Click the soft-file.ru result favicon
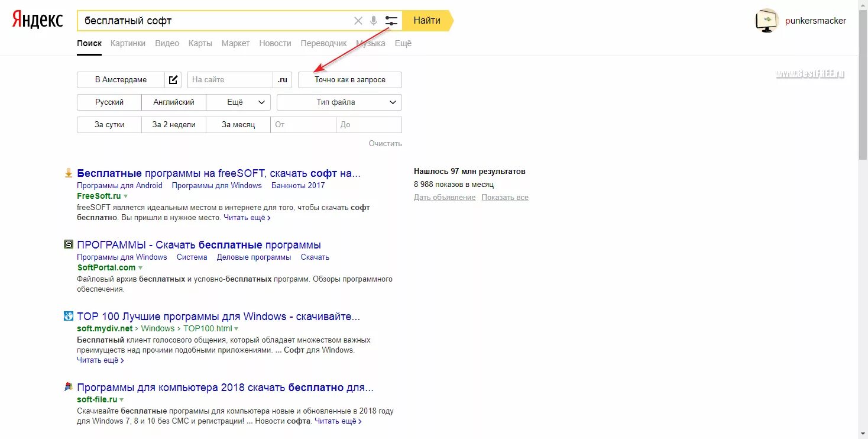The width and height of the screenshot is (868, 439). point(69,388)
